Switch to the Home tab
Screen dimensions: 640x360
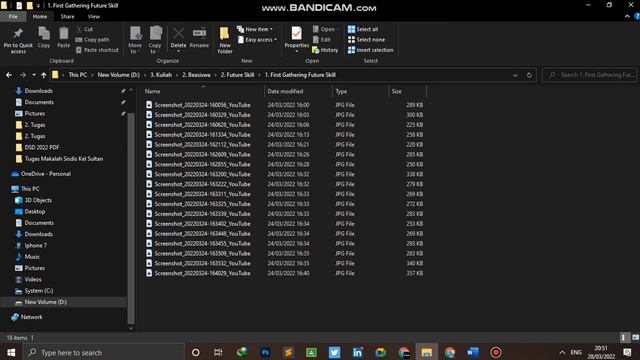pyautogui.click(x=40, y=16)
